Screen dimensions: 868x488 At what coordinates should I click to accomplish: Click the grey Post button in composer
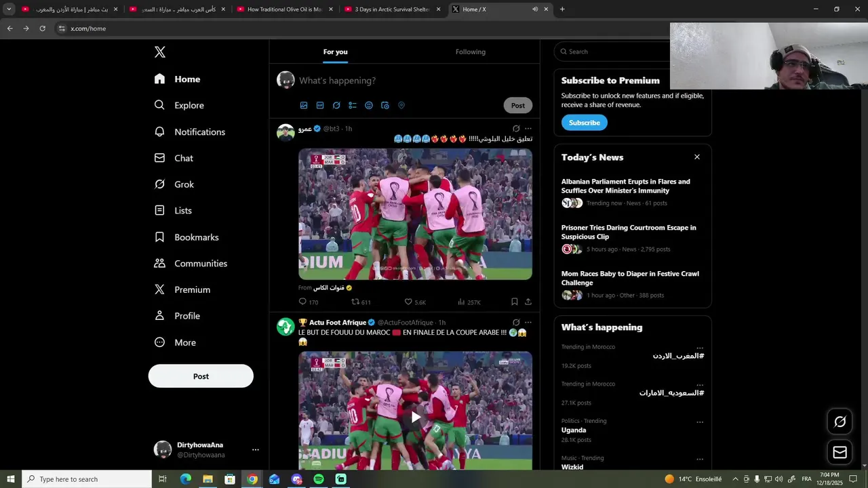pos(518,106)
